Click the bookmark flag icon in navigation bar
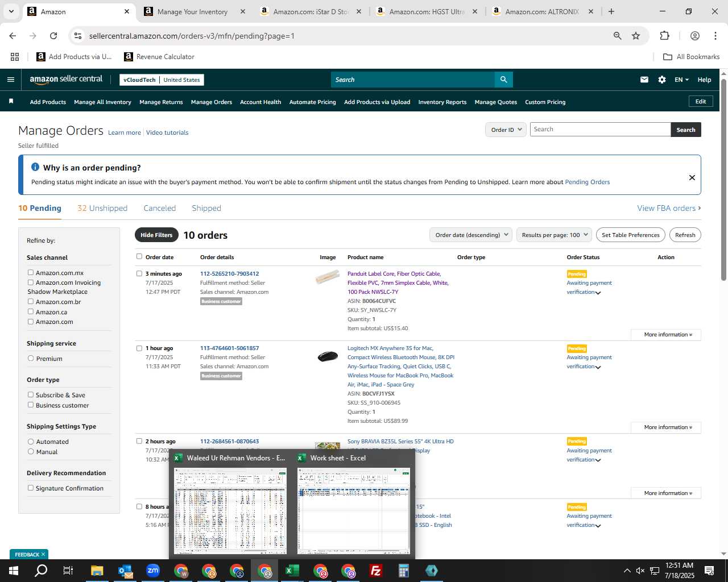Image resolution: width=728 pixels, height=582 pixels. 11,101
